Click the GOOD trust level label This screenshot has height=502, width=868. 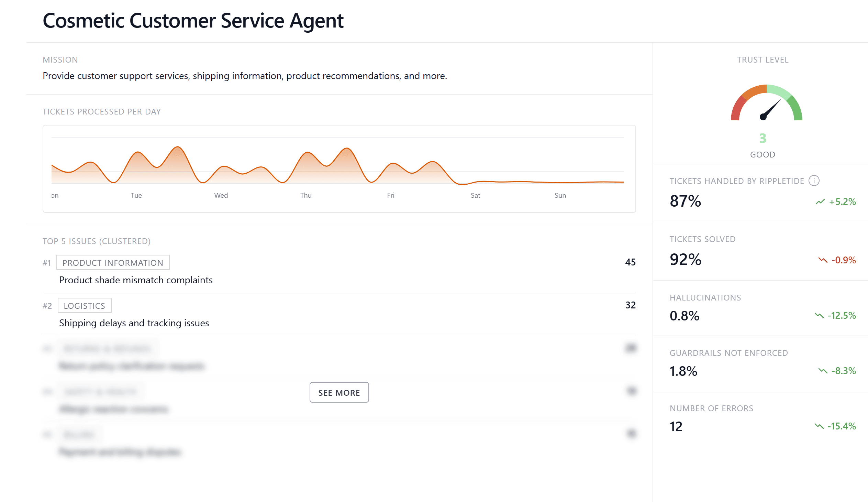pyautogui.click(x=763, y=155)
